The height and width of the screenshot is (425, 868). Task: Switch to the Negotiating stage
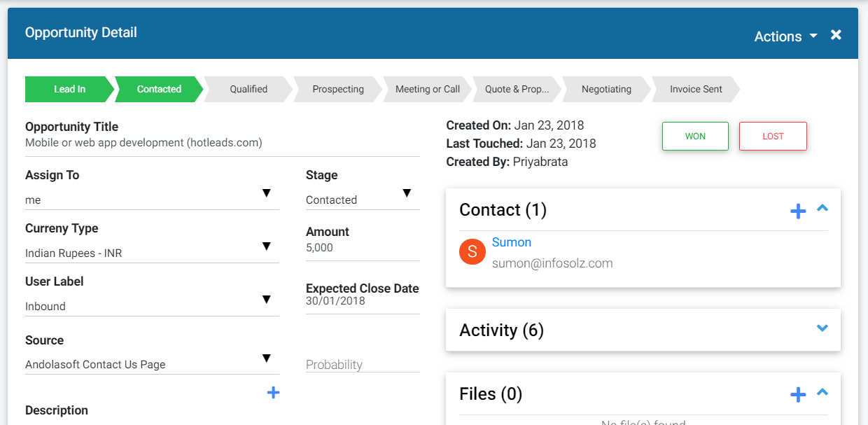[x=606, y=89]
